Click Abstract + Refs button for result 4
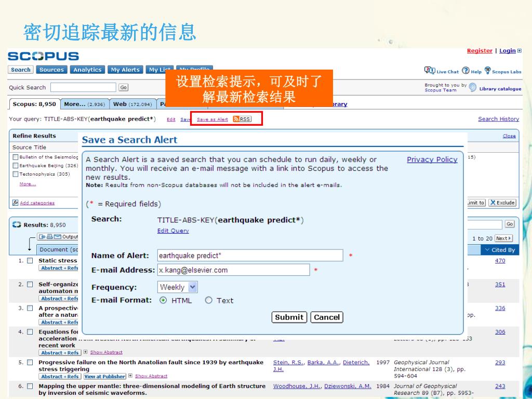532x399 pixels. coord(60,353)
